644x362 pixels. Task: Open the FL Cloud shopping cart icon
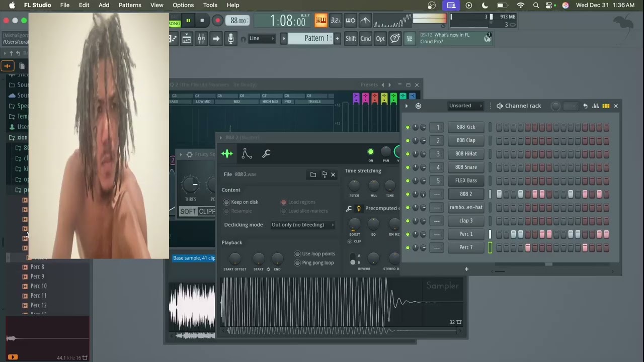[410, 39]
